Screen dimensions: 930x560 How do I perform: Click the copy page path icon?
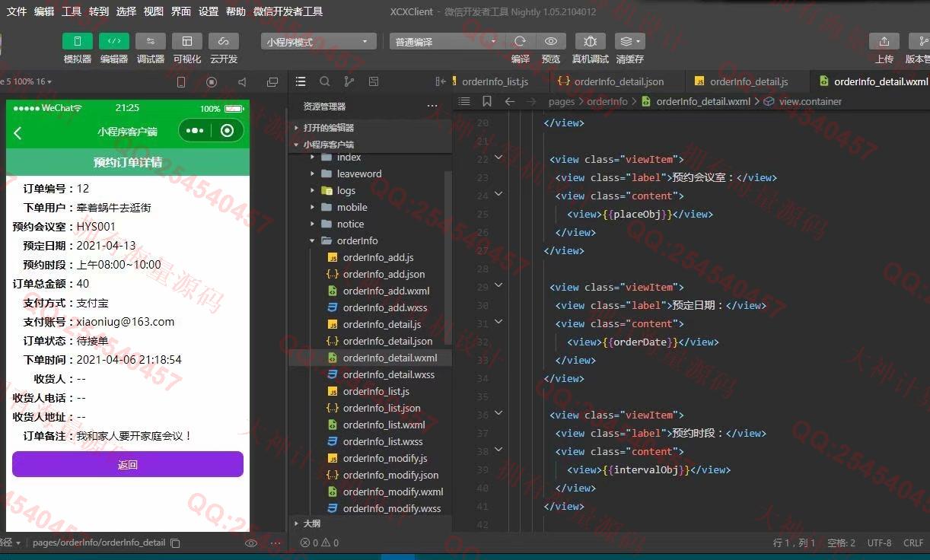click(175, 543)
